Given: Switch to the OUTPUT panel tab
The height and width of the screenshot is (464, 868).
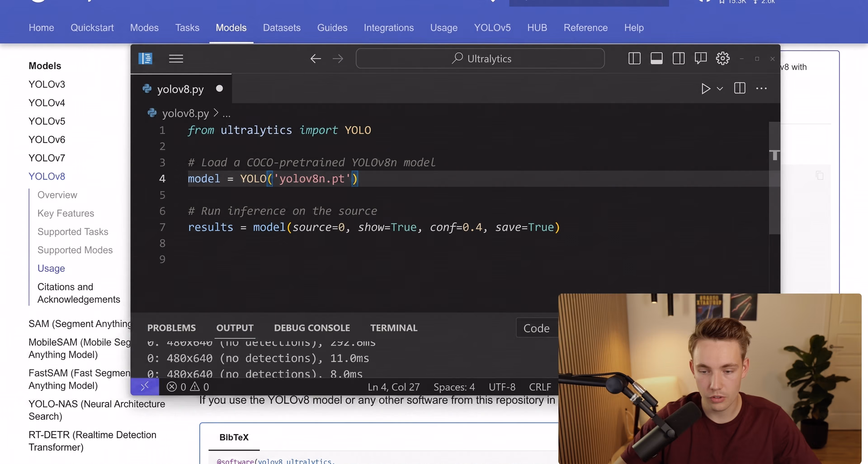Looking at the screenshot, I should [235, 328].
